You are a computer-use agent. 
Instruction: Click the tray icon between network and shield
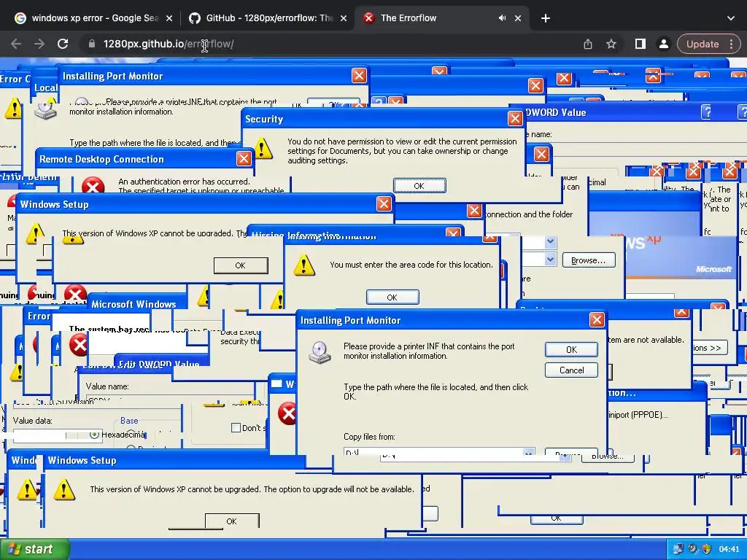coord(692,549)
